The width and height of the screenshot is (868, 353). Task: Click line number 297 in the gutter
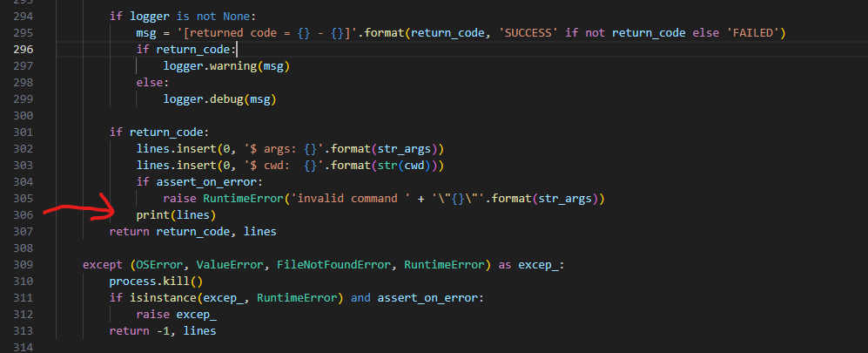coord(24,66)
